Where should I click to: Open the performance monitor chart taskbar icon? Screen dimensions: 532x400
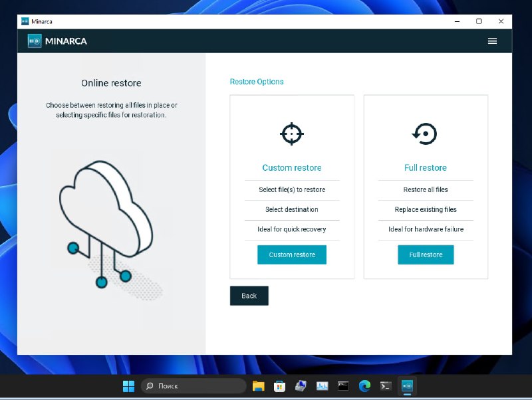[x=322, y=386]
